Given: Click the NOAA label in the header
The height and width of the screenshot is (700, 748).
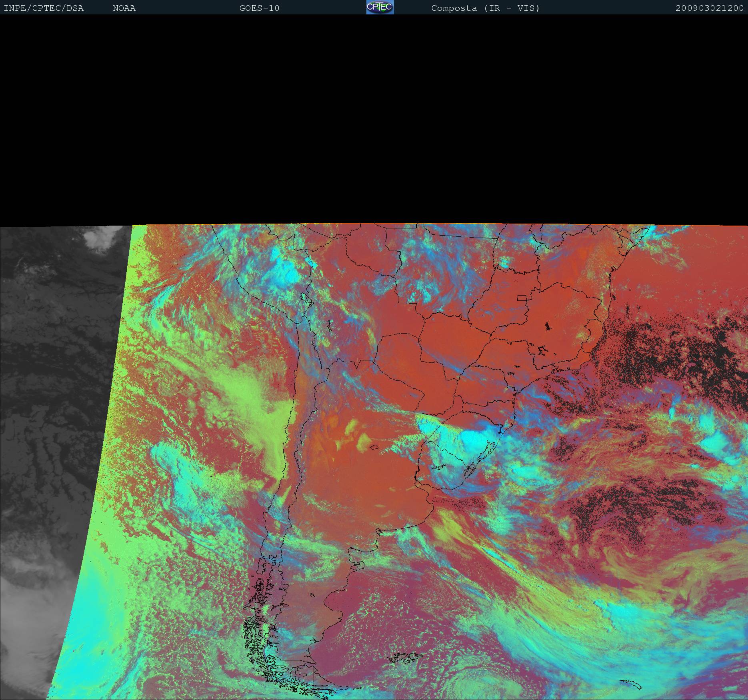Looking at the screenshot, I should (x=124, y=8).
